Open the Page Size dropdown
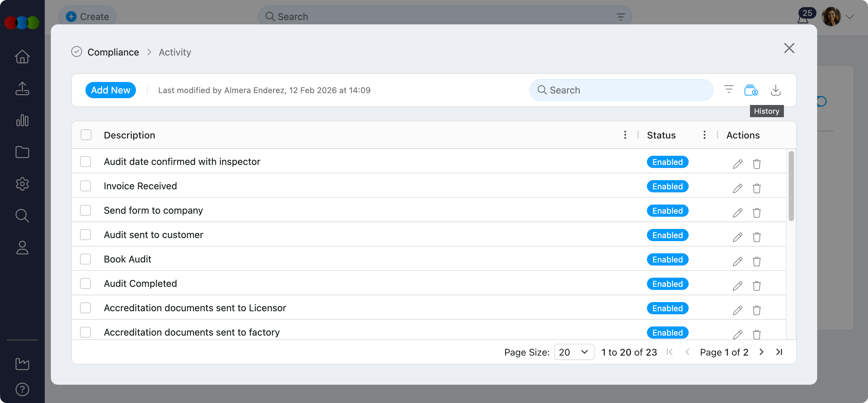This screenshot has width=868, height=403. (x=574, y=352)
